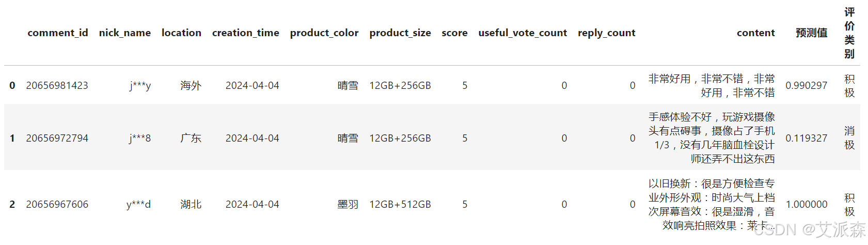Select the nickname j***8 cell

(140, 138)
